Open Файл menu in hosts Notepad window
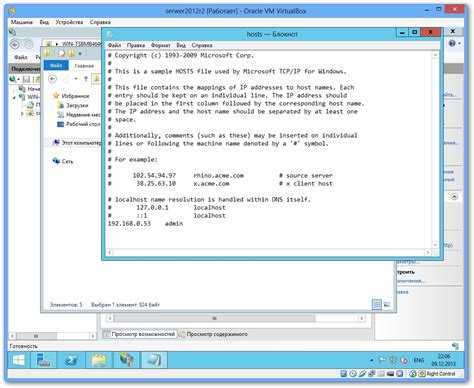The image size is (474, 388). click(x=114, y=45)
